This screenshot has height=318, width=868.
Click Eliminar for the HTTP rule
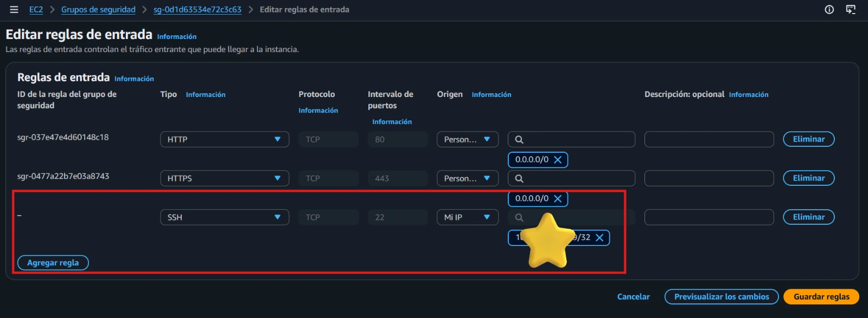click(x=809, y=139)
